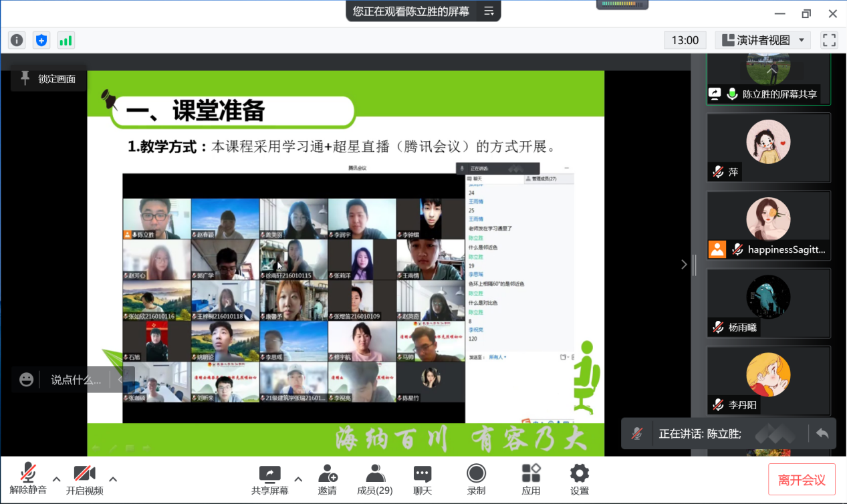The image size is (847, 504).
Task: Open meeting Settings (设置)
Action: point(580,479)
